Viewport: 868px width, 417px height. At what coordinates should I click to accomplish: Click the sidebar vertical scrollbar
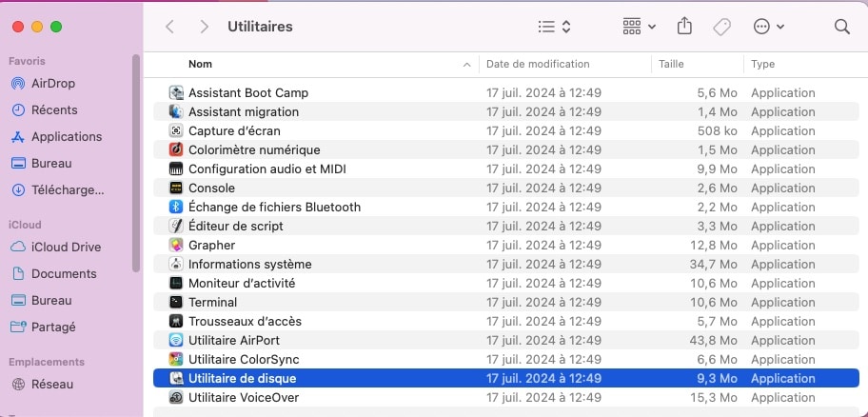click(x=136, y=162)
